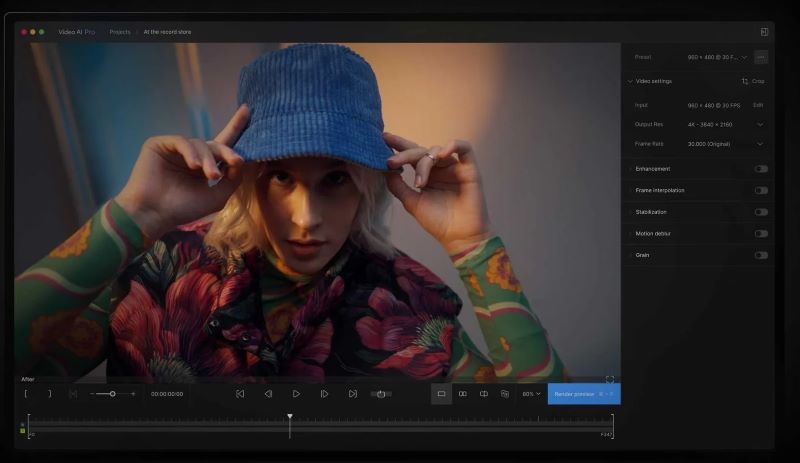Enable the Enhancement toggle

pyautogui.click(x=761, y=169)
